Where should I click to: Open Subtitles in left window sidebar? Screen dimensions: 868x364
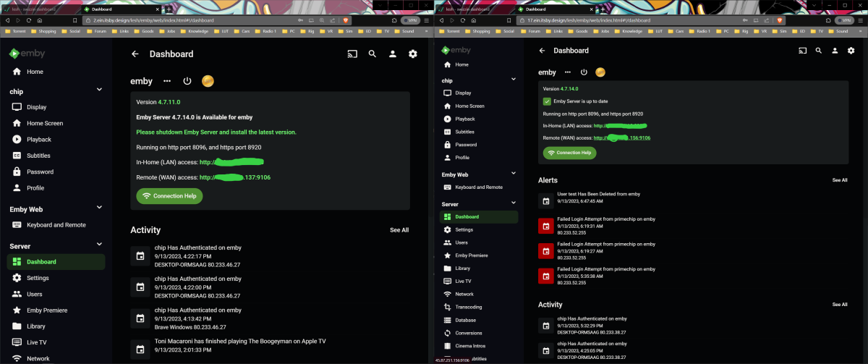56,156
